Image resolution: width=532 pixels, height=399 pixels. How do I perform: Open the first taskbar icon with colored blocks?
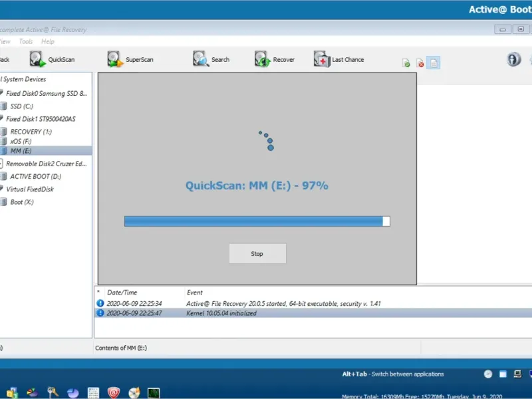12,393
